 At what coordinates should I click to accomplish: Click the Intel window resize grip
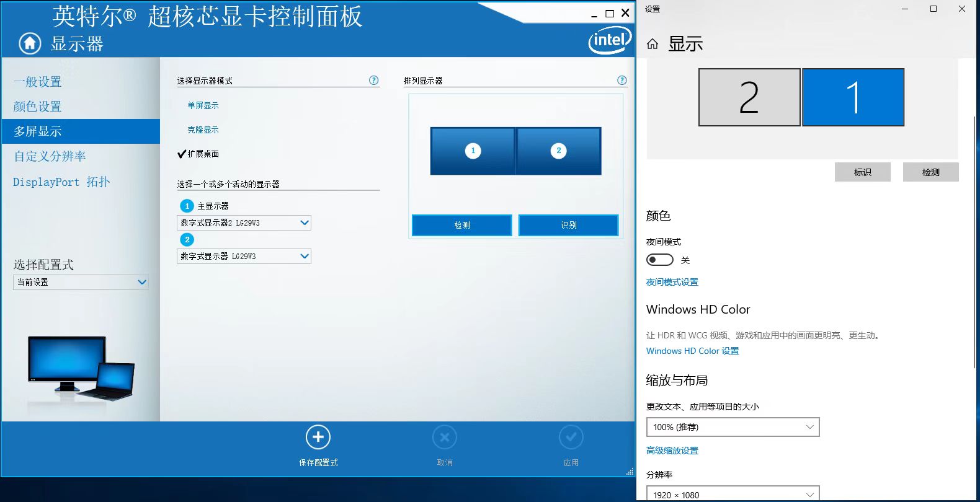point(630,472)
